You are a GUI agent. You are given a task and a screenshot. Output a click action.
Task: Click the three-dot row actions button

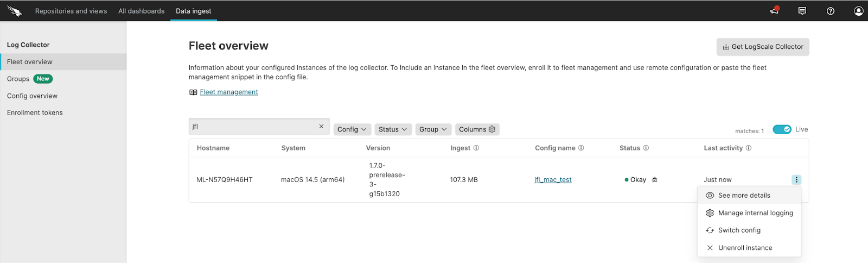pyautogui.click(x=796, y=180)
